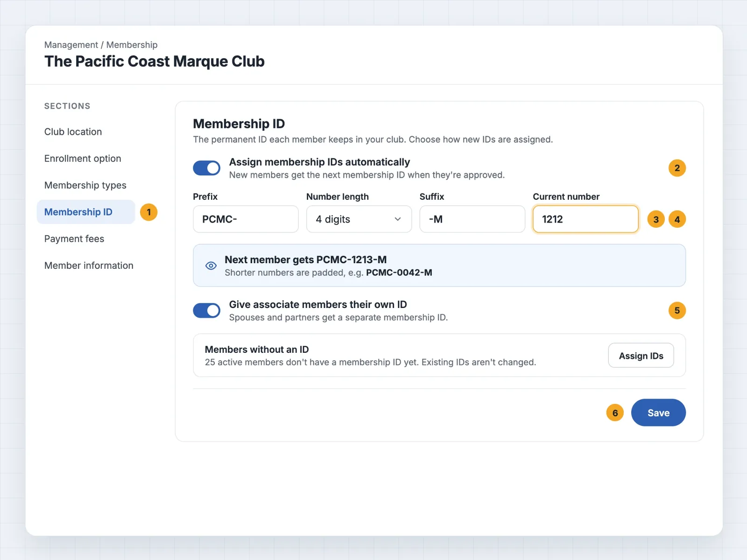
Task: Click the Management breadcrumb link
Action: tap(71, 45)
